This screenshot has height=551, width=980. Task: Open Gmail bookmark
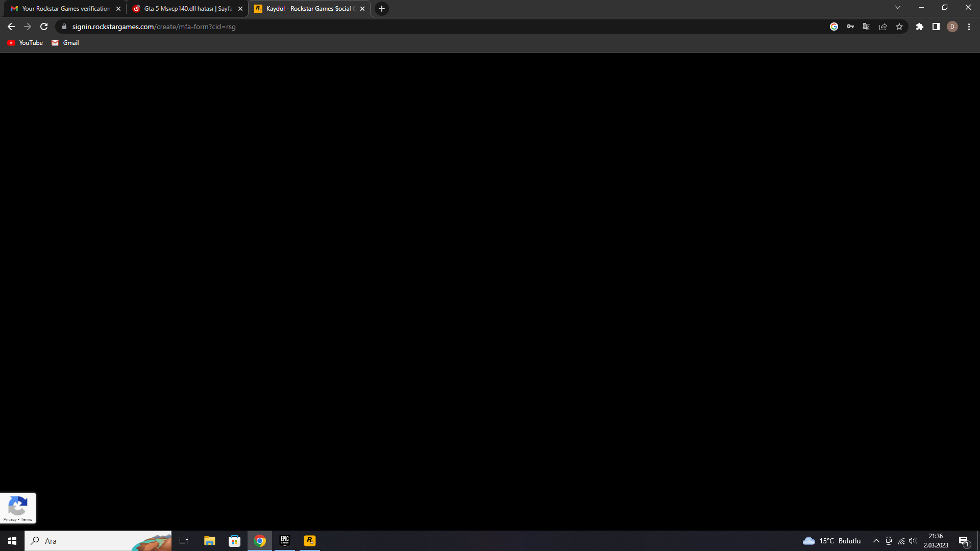click(65, 43)
